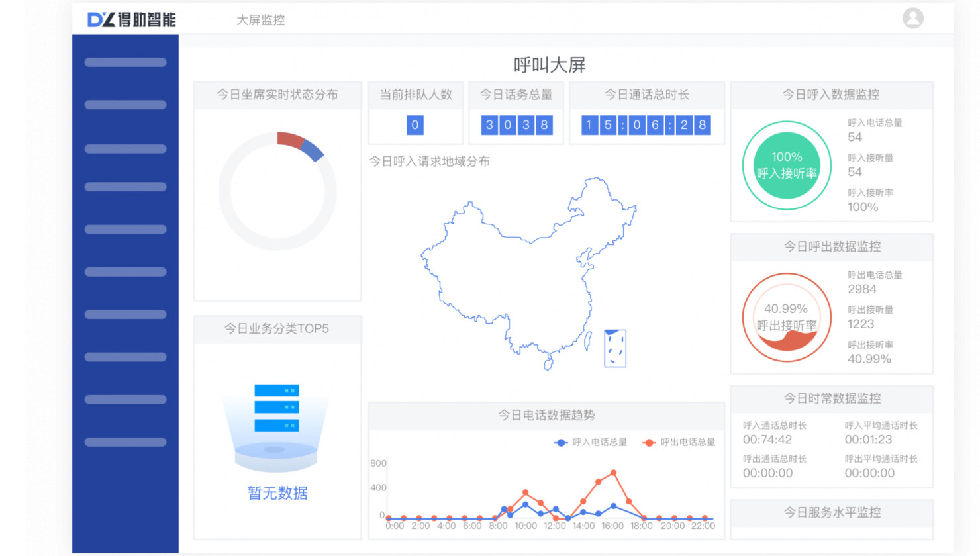Image resolution: width=980 pixels, height=556 pixels.
Task: Open the 大屏监控 menu item
Action: pyautogui.click(x=261, y=21)
